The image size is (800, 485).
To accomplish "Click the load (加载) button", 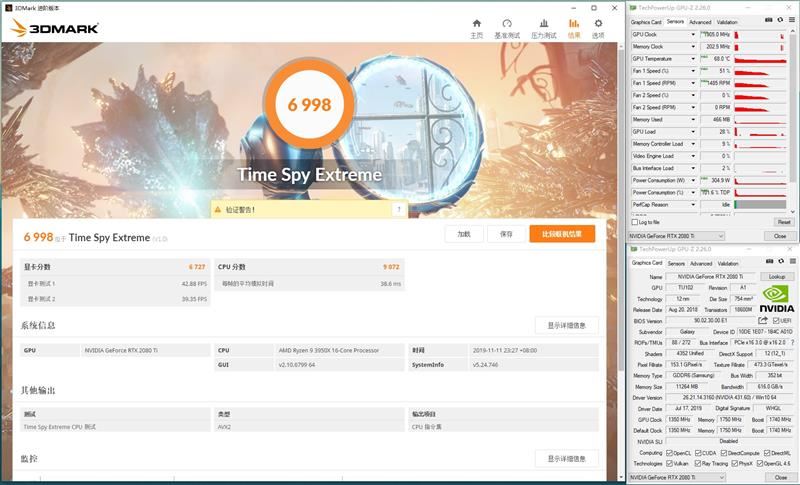I will click(x=464, y=234).
